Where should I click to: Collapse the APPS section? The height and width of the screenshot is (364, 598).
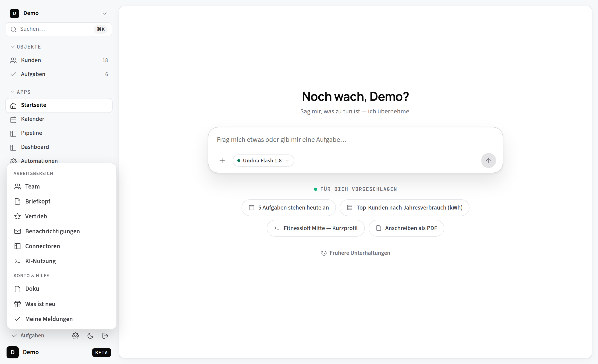pyautogui.click(x=21, y=92)
